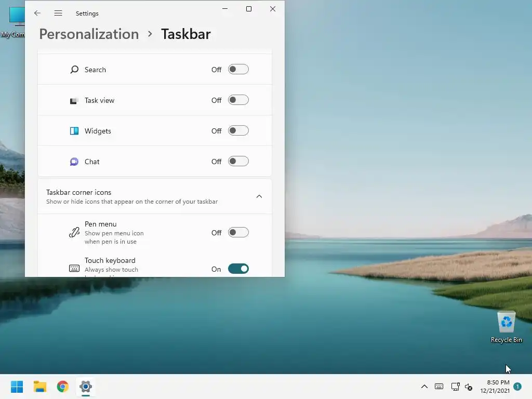This screenshot has width=532, height=399.
Task: Enable the Task view toggle
Action: (x=238, y=100)
